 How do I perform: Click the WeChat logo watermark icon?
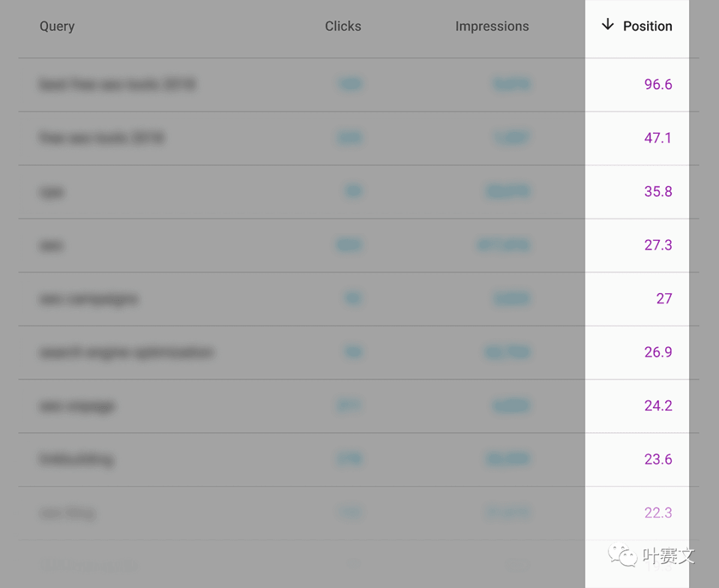point(622,555)
